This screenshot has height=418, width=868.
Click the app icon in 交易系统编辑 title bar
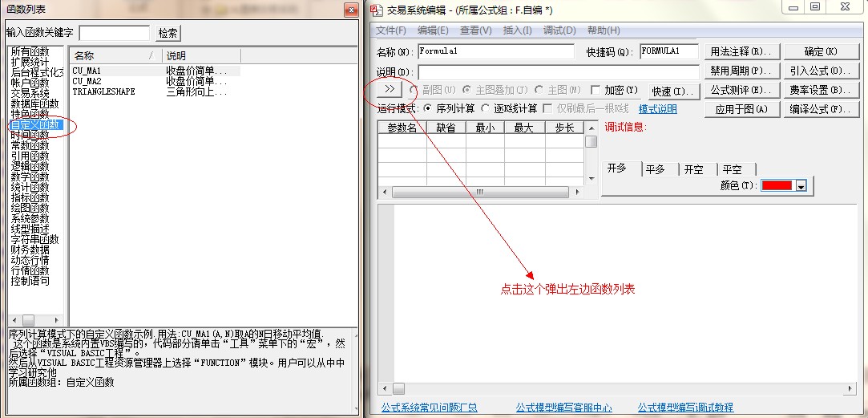pyautogui.click(x=376, y=9)
